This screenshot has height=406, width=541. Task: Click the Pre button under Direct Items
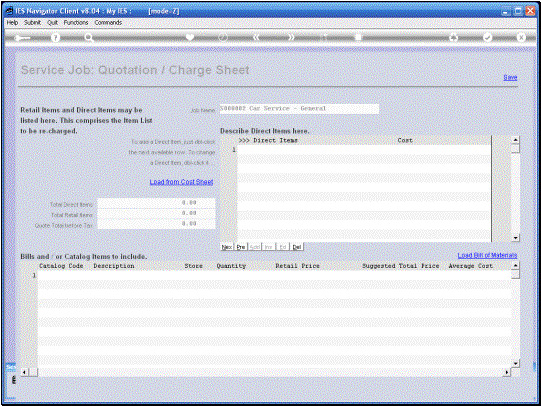point(241,247)
